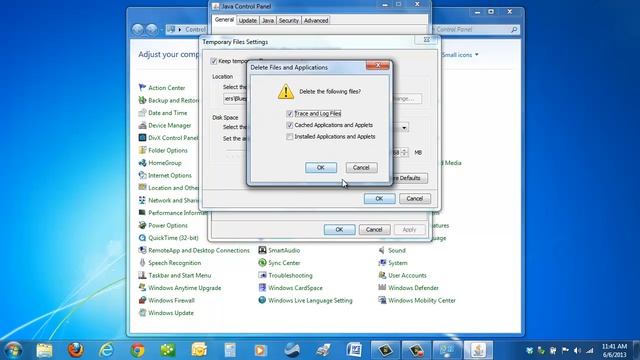Cancel the Delete Files and Applications dialog

pos(361,167)
